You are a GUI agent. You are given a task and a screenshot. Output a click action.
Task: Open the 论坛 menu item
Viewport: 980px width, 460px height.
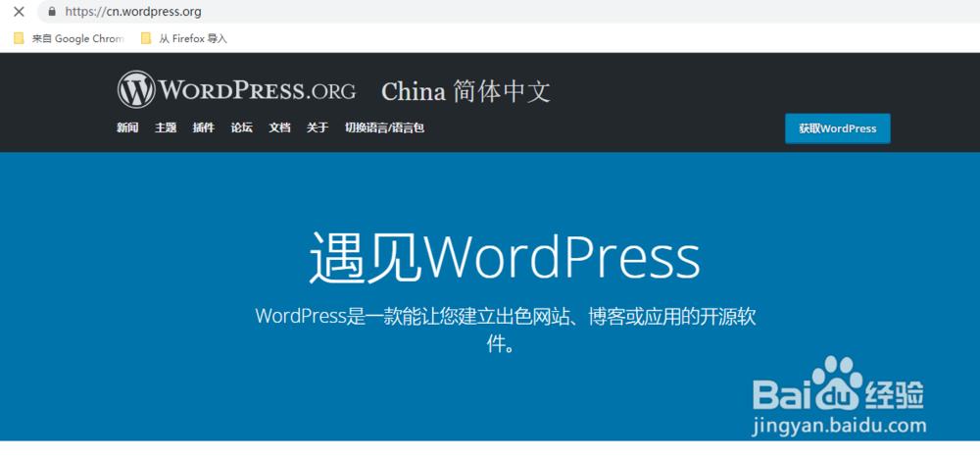click(x=242, y=128)
